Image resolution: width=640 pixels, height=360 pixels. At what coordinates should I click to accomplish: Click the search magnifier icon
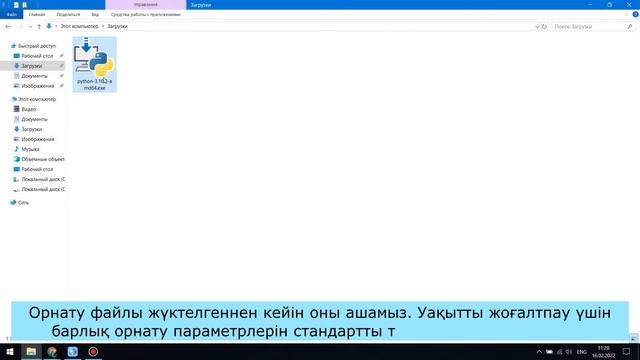click(x=629, y=27)
